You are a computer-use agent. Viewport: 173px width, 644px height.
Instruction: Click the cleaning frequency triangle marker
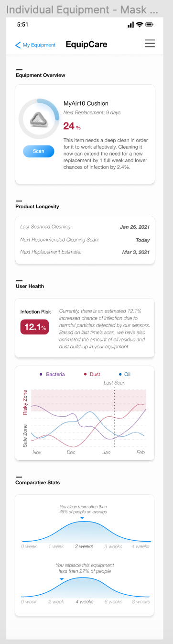click(x=82, y=518)
